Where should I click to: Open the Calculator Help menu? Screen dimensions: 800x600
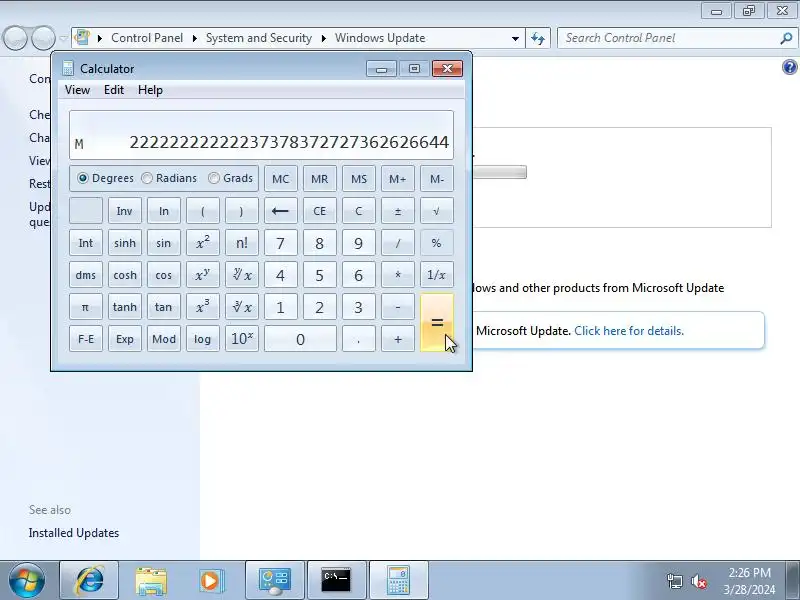coord(151,90)
